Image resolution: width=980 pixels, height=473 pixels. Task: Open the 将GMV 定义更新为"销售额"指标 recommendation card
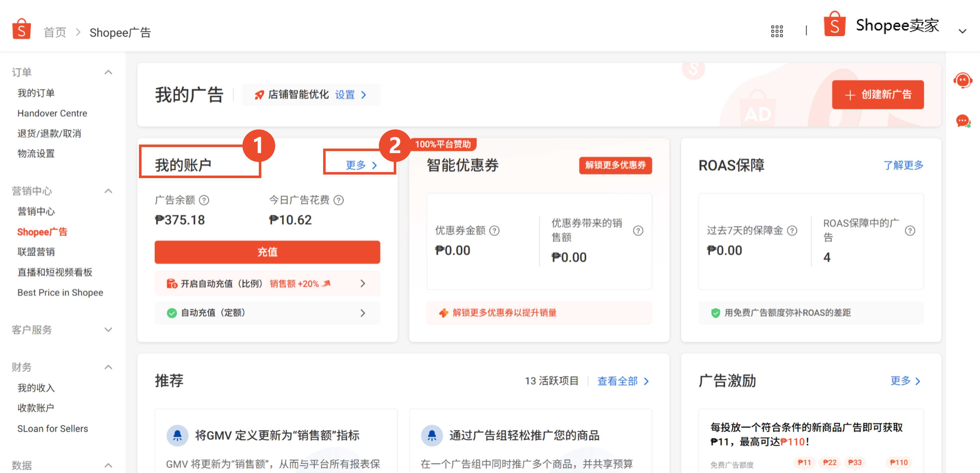(x=276, y=441)
